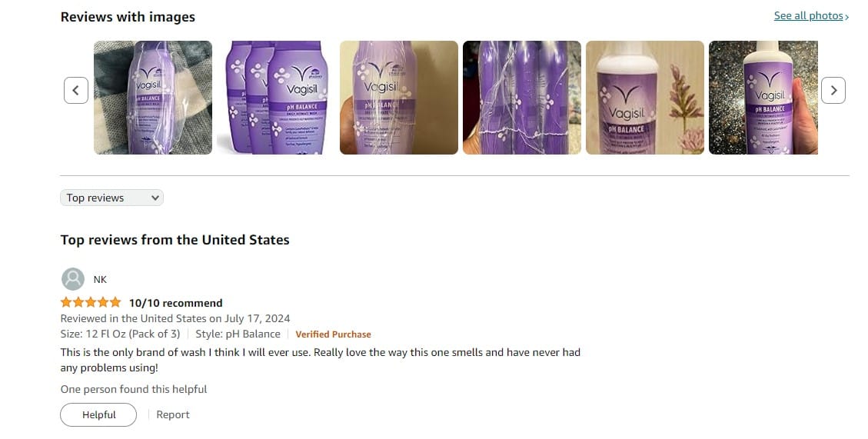Click the See all photos link
The width and height of the screenshot is (868, 439).
coord(808,16)
